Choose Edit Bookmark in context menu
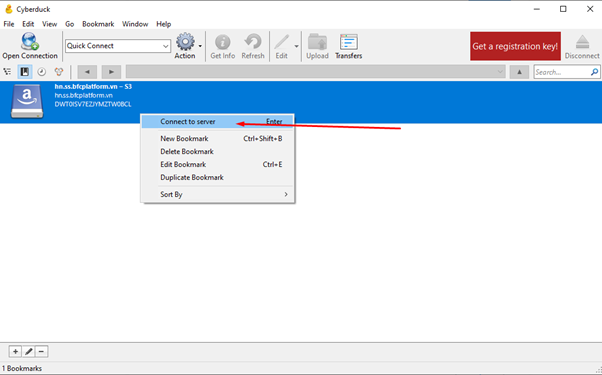 coord(218,164)
